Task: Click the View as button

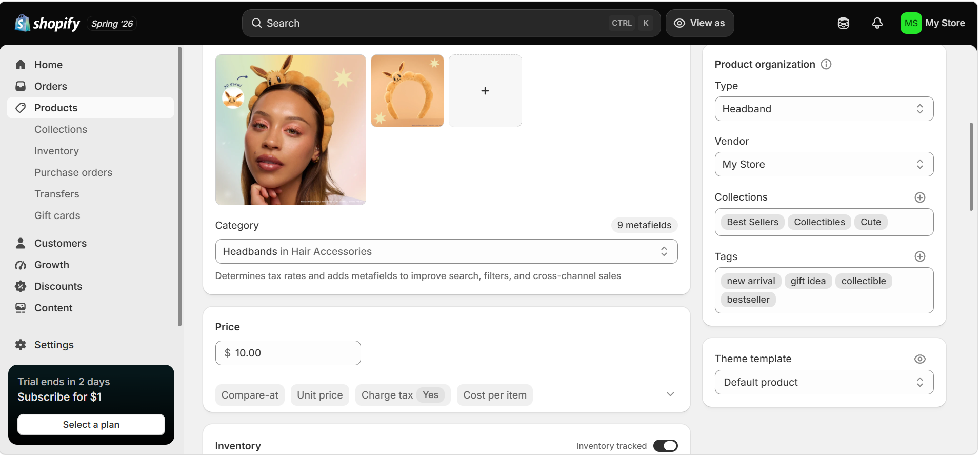Action: tap(699, 23)
